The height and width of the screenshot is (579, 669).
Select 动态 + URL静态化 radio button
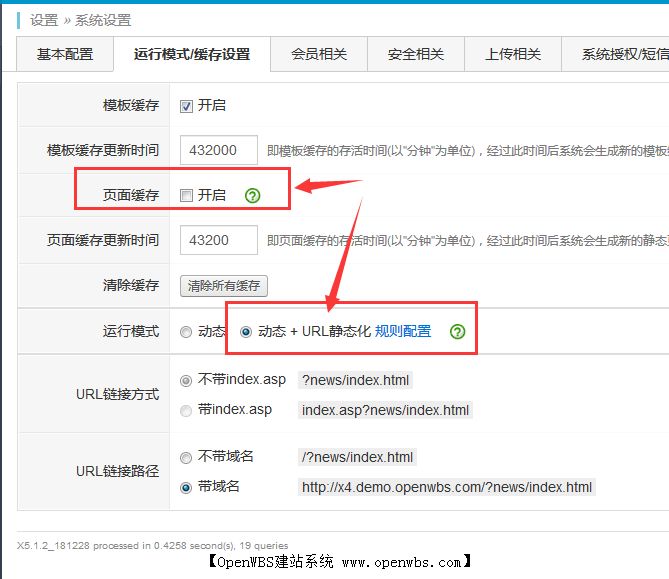(246, 331)
